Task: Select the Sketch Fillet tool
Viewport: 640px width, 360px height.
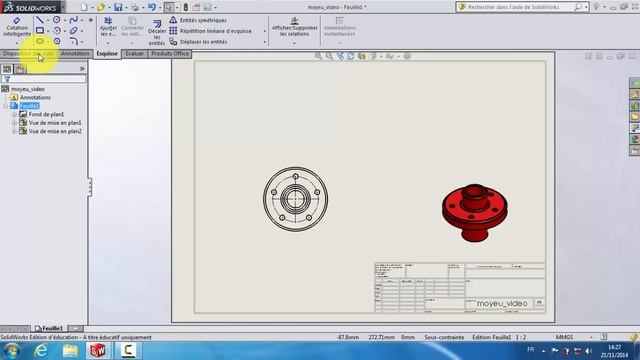Action: coord(73,41)
